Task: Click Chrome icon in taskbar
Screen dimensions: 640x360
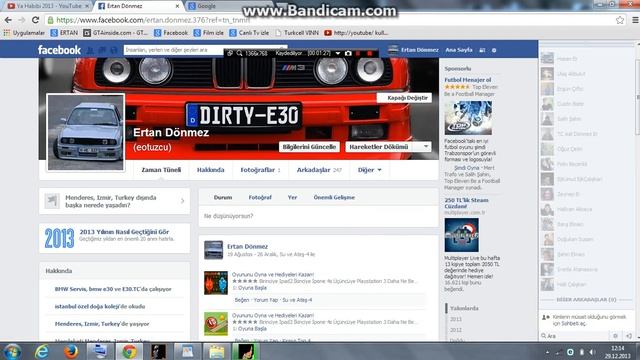Action: [129, 351]
